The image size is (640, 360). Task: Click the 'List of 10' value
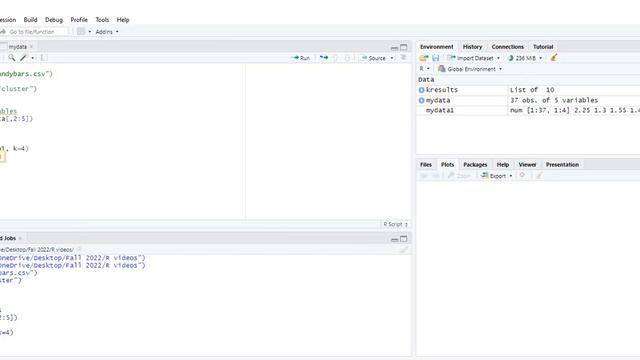click(532, 90)
